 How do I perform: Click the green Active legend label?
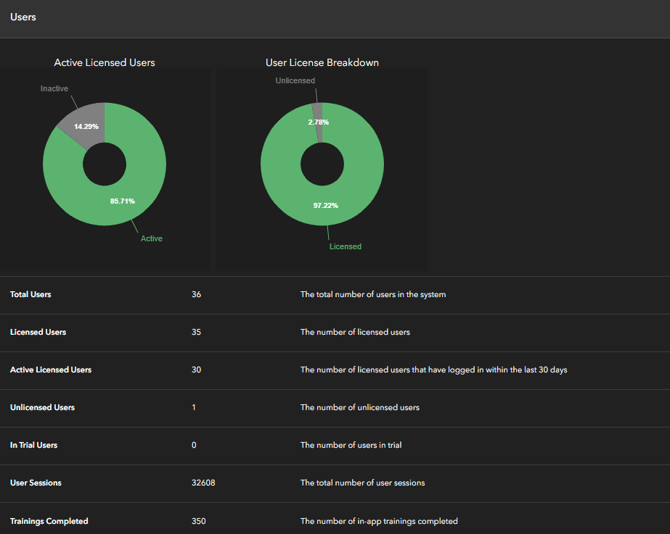[151, 239]
